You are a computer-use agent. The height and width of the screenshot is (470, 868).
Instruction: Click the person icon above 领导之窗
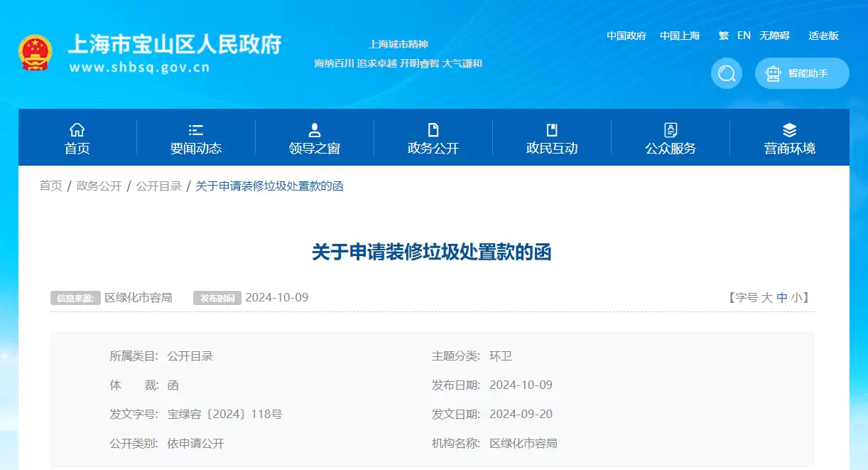315,129
